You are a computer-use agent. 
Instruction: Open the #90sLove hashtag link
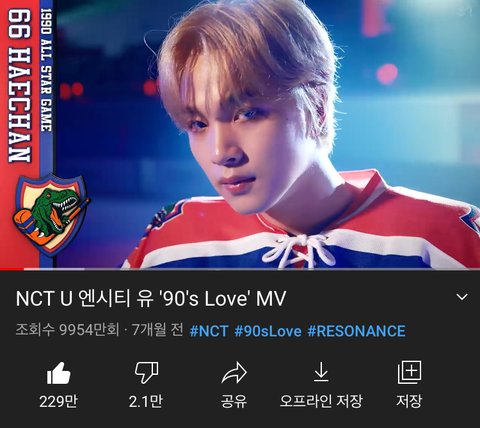click(x=268, y=331)
